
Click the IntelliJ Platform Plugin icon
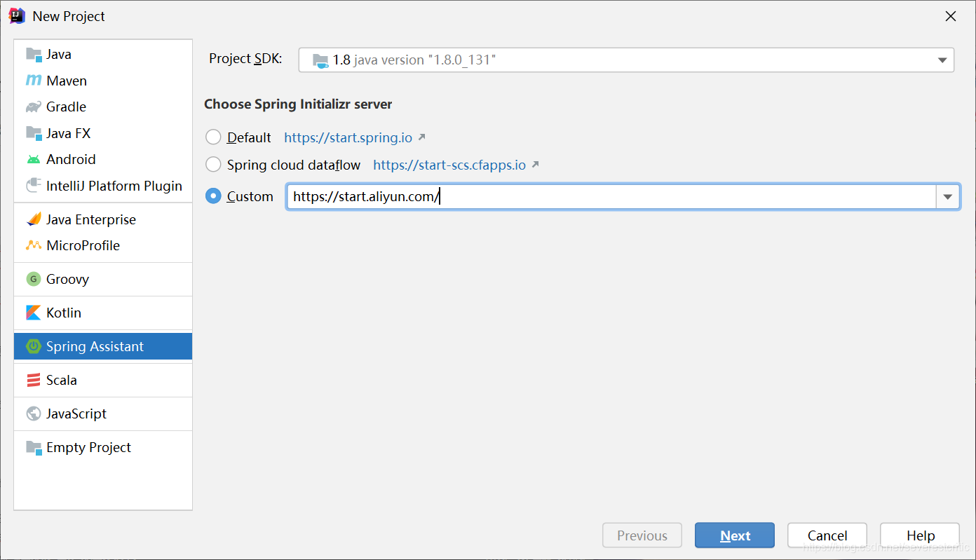pyautogui.click(x=34, y=186)
